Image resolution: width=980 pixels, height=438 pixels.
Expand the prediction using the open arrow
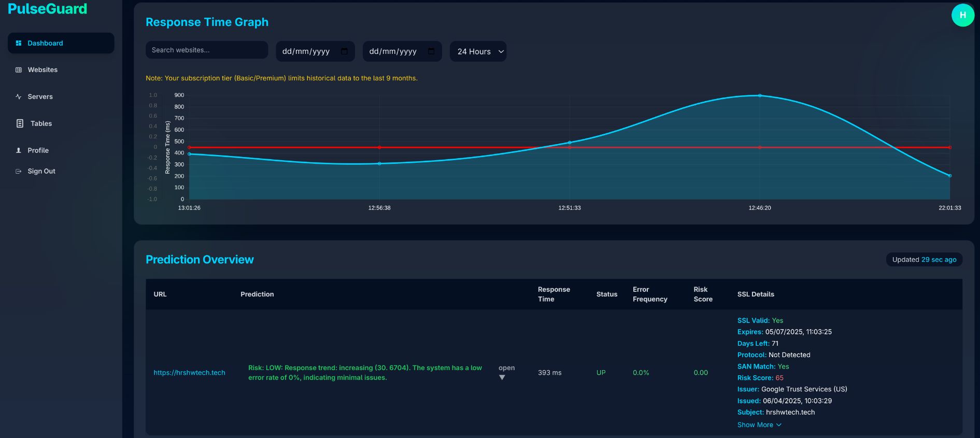(502, 377)
